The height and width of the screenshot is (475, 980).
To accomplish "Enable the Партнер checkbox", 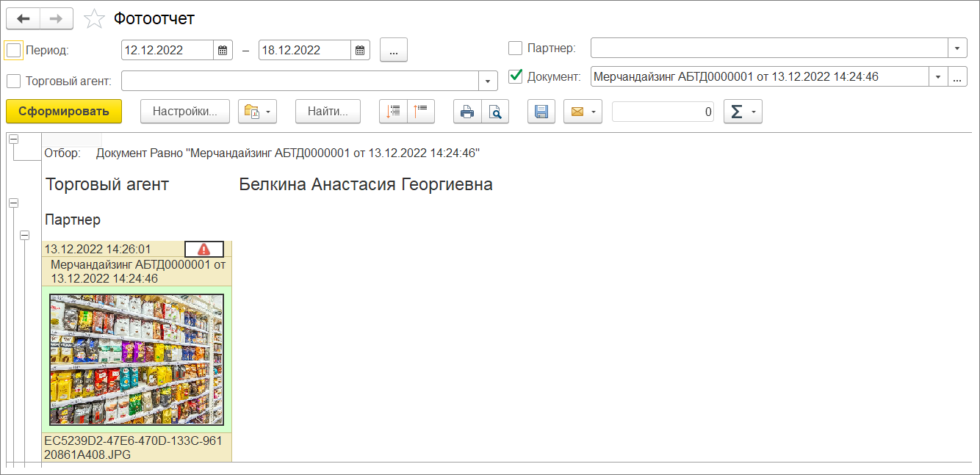I will [516, 48].
